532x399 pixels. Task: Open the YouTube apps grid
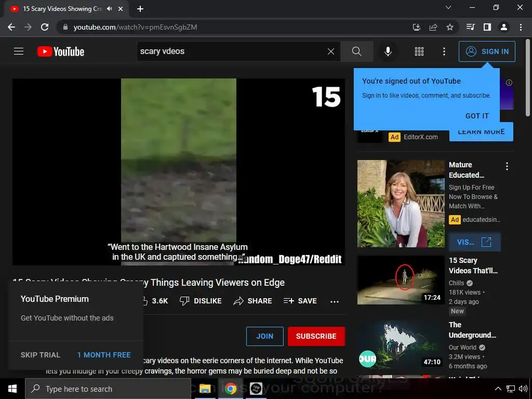point(419,51)
